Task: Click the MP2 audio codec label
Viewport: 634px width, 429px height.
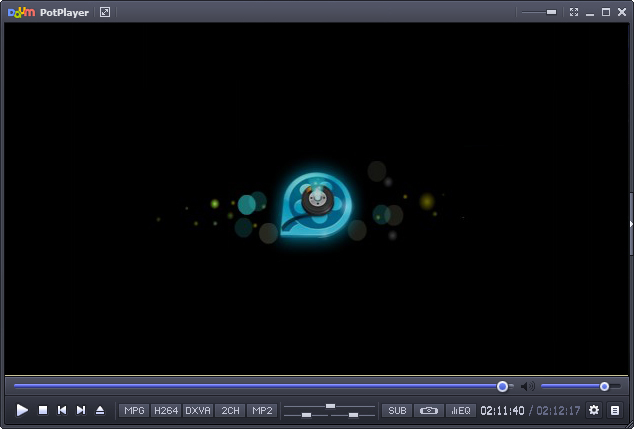Action: click(262, 410)
